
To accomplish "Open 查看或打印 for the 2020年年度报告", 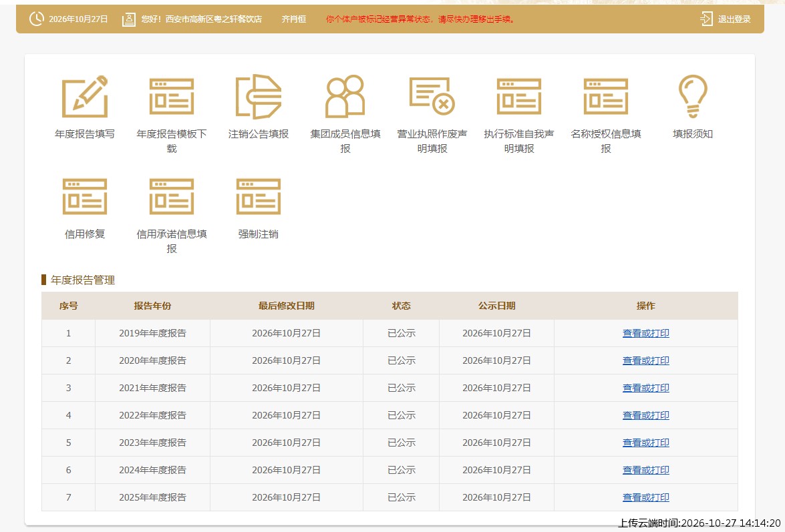I will click(646, 360).
